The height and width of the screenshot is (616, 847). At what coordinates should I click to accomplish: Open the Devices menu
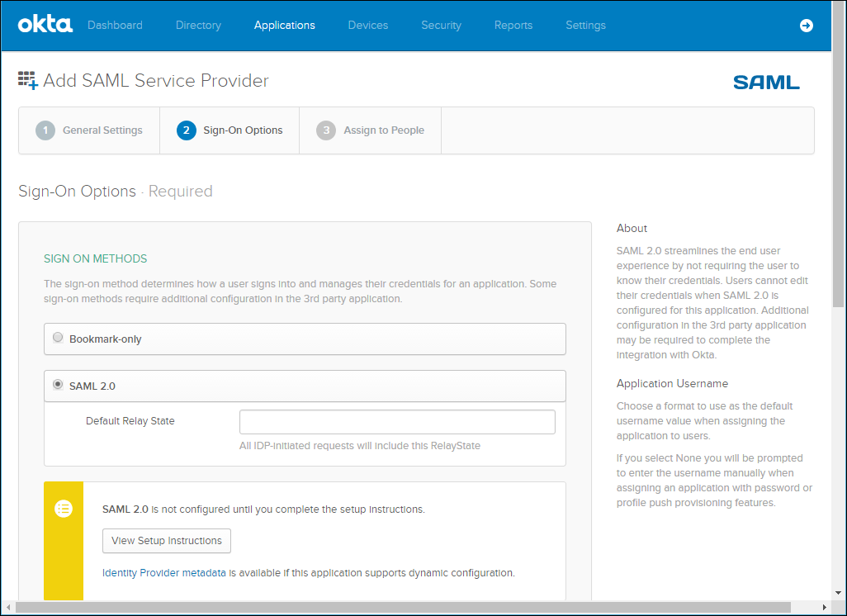tap(368, 26)
